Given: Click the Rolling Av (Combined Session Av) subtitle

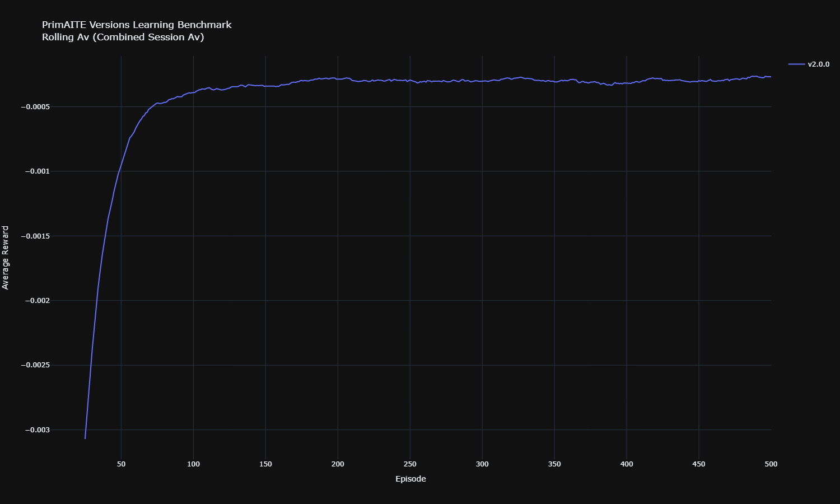Looking at the screenshot, I should coord(123,38).
